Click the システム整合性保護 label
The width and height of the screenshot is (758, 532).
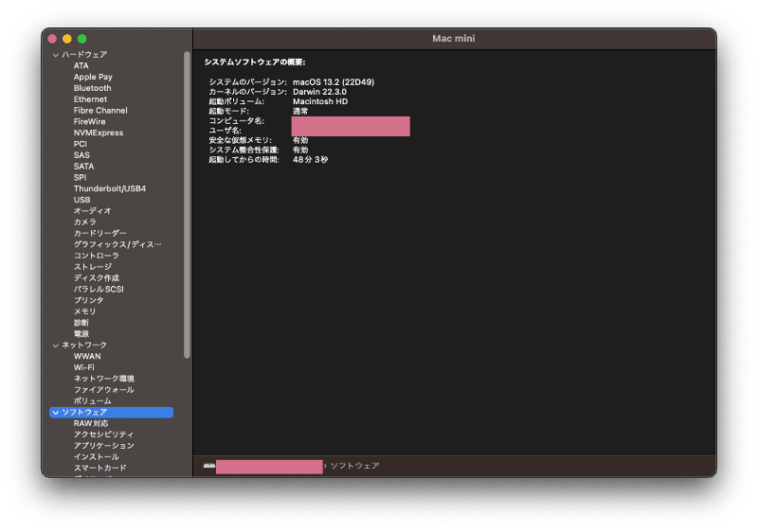pyautogui.click(x=244, y=150)
